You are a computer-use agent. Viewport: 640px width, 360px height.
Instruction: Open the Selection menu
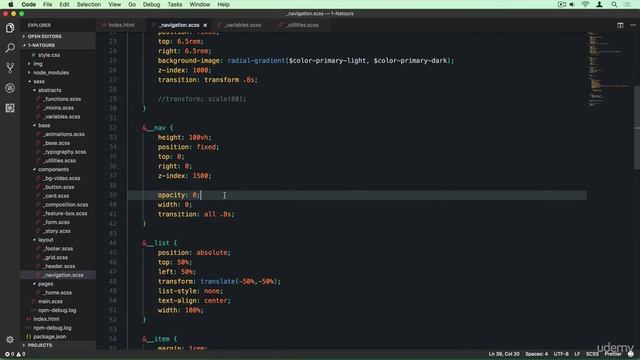pyautogui.click(x=89, y=4)
